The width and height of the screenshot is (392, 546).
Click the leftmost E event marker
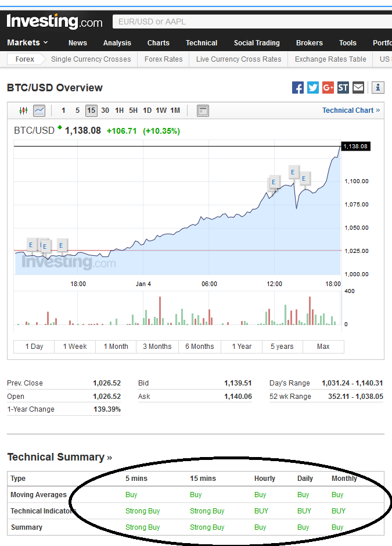pos(31,245)
